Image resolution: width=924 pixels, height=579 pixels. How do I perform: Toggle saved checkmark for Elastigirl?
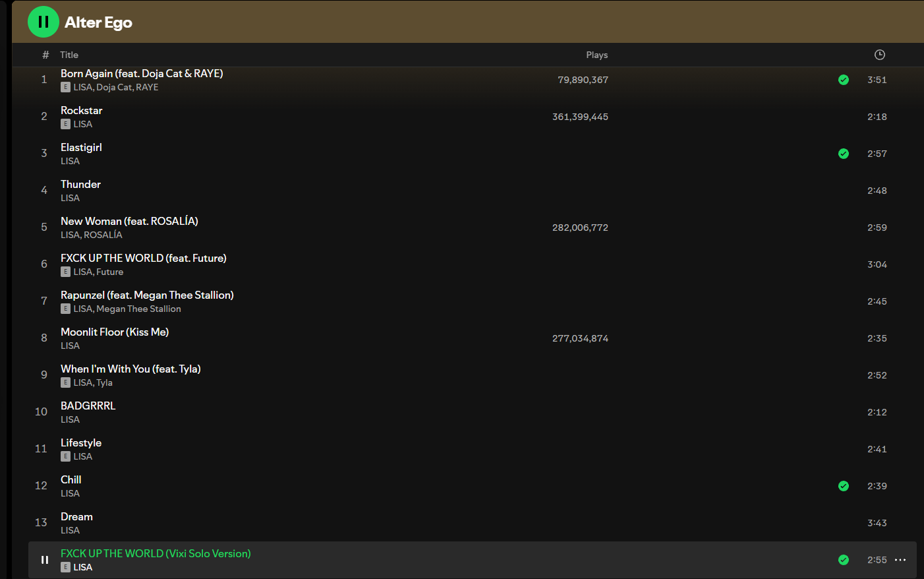click(843, 154)
